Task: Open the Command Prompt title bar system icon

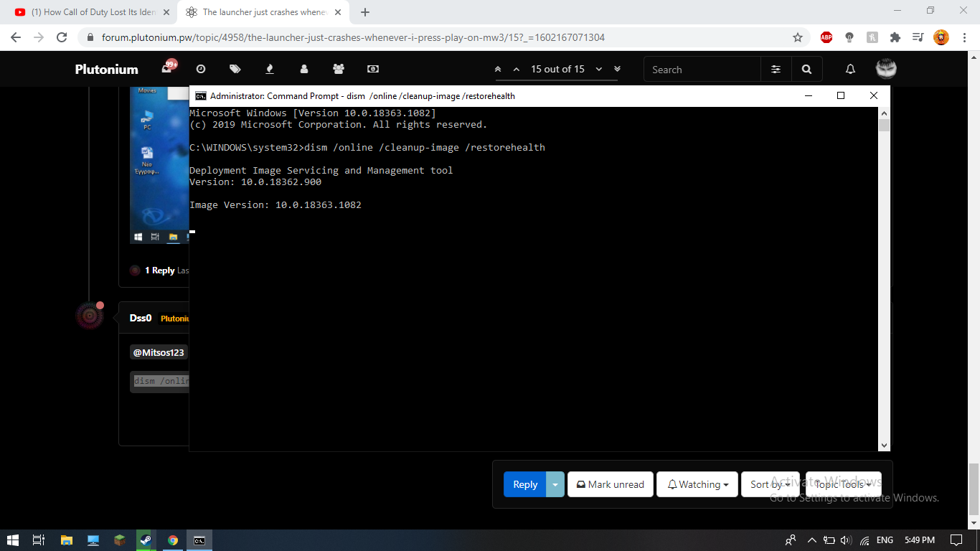Action: (200, 95)
